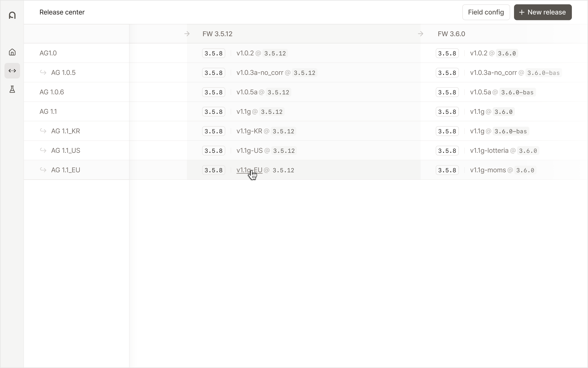
Task: Click the arrow before the FW 3.6.0 header
Action: (420, 34)
